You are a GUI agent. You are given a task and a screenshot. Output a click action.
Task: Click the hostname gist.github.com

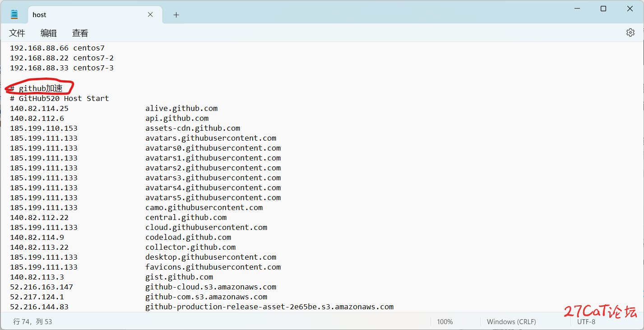point(179,277)
